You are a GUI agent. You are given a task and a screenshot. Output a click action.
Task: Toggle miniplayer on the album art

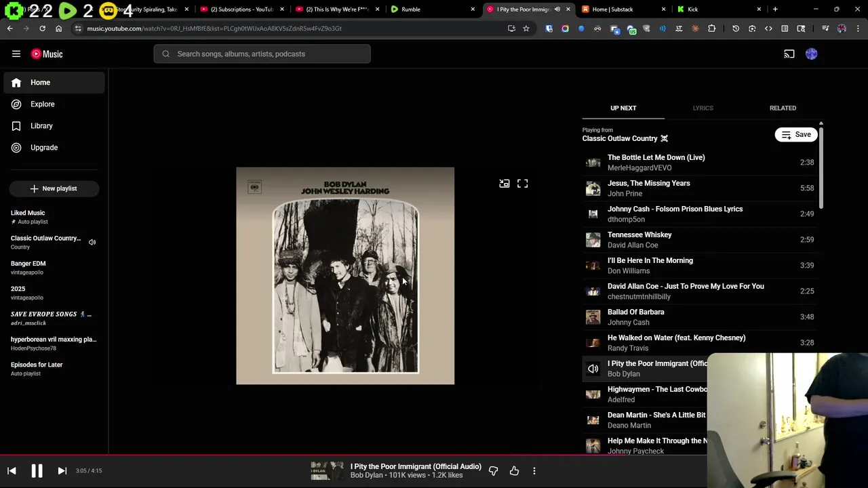(505, 184)
